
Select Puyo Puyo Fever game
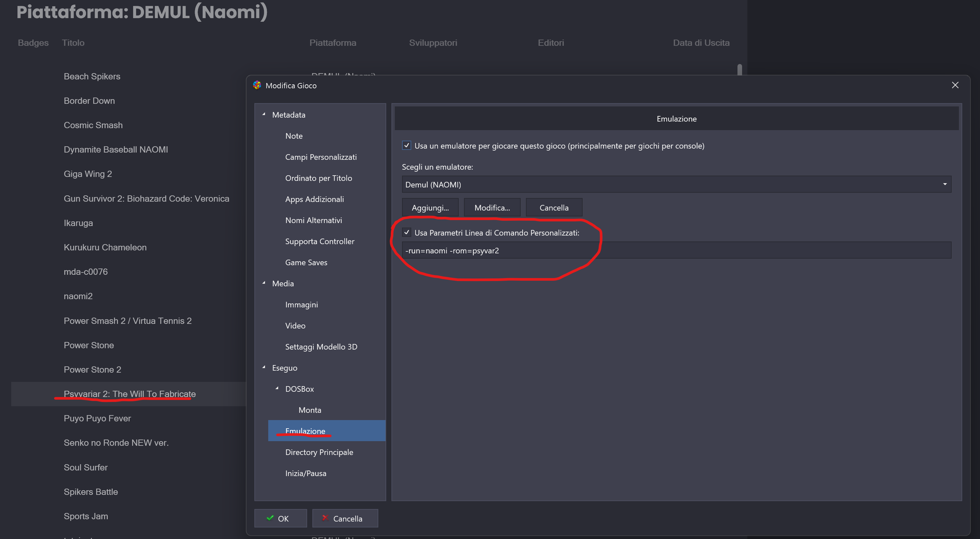97,418
